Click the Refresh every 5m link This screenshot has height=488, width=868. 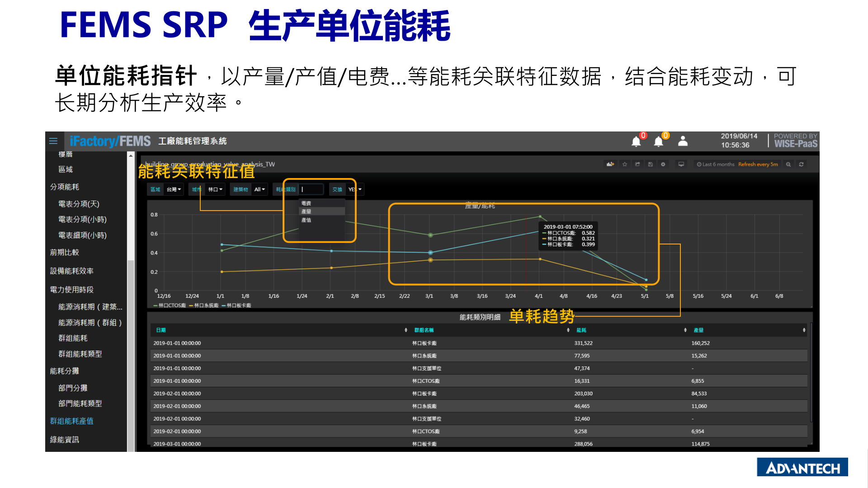(x=758, y=164)
